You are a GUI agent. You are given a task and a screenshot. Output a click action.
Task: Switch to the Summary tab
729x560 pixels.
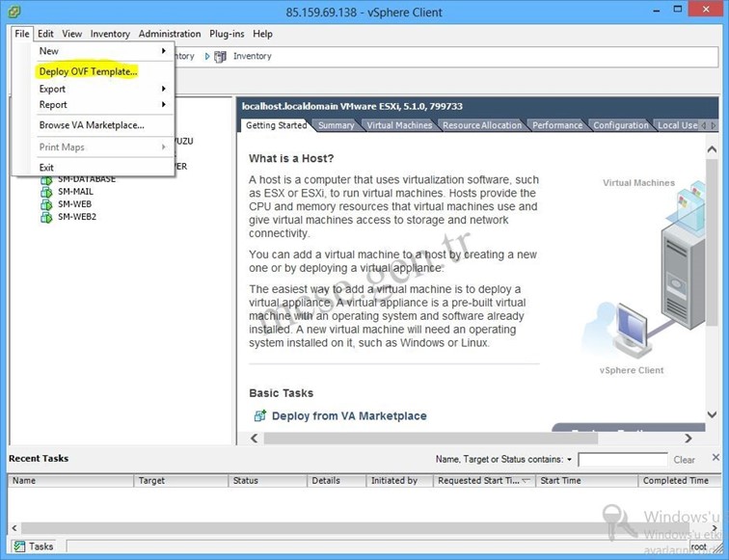point(337,125)
